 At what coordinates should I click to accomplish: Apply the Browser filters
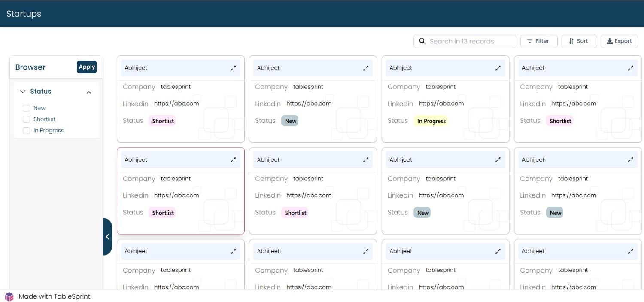[87, 67]
